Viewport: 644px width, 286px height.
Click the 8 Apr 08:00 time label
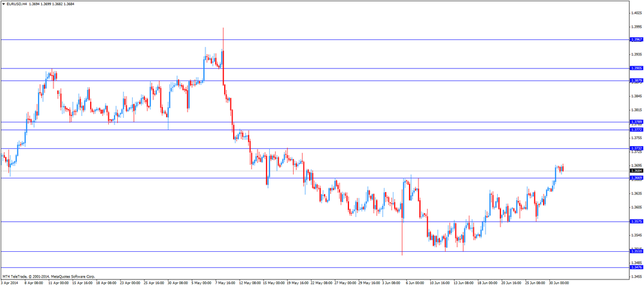[x=33, y=283]
